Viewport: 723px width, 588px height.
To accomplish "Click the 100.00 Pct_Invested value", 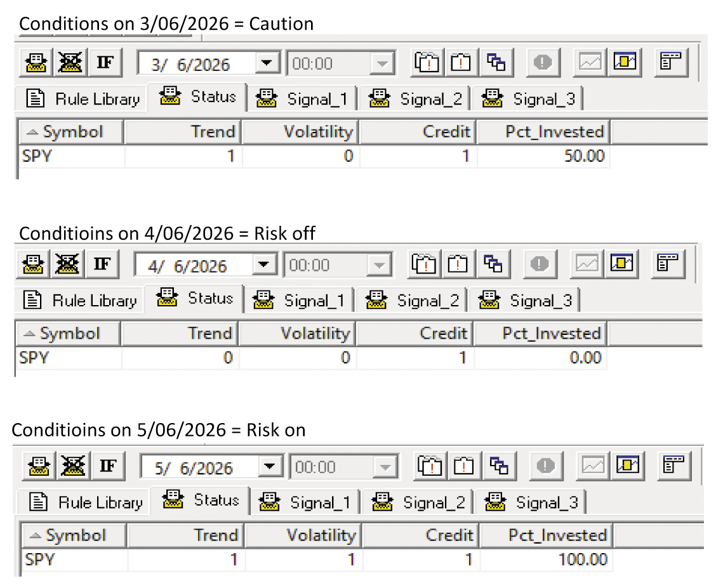I will [582, 560].
